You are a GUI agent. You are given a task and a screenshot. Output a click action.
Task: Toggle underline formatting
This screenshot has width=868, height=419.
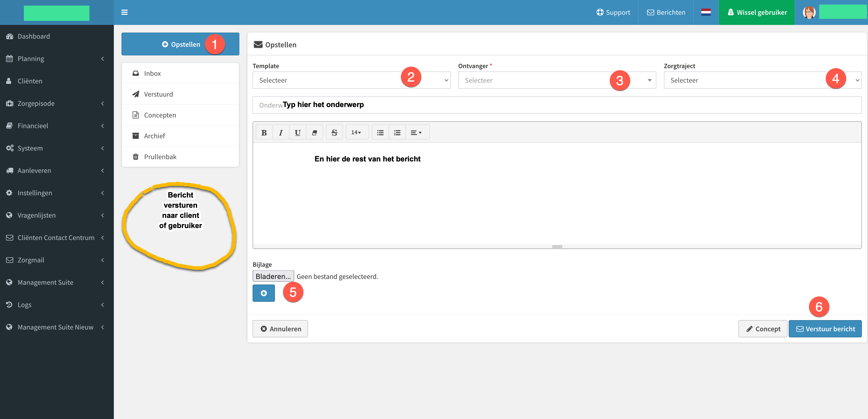click(x=298, y=132)
